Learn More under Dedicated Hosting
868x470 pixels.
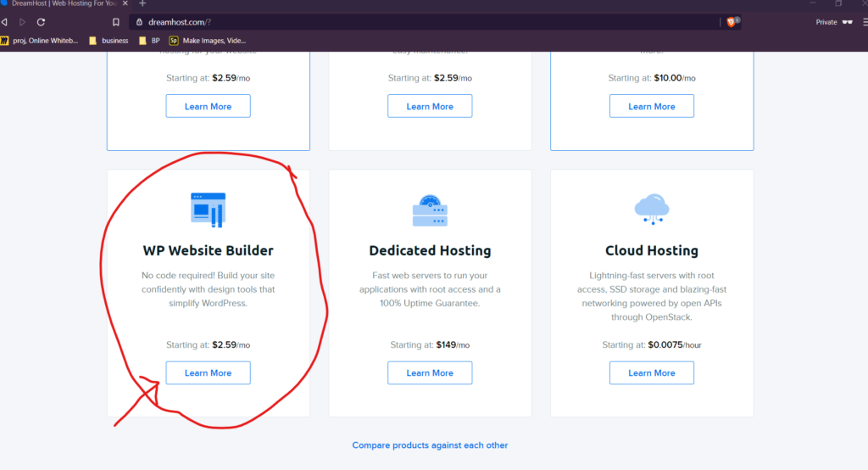tap(430, 373)
